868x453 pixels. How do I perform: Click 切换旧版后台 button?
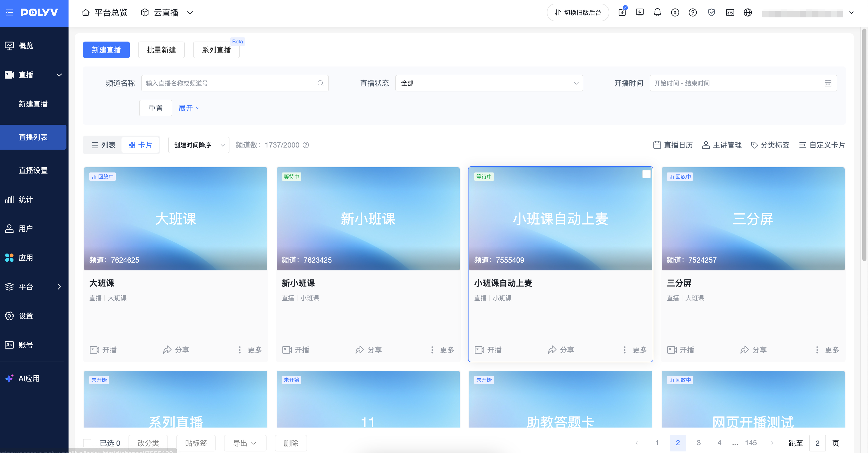pyautogui.click(x=578, y=12)
